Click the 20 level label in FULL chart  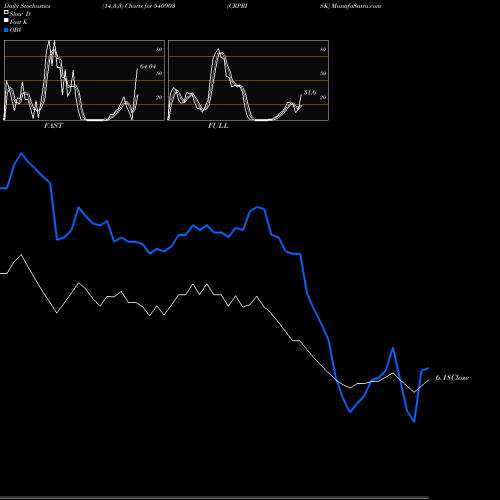click(323, 97)
